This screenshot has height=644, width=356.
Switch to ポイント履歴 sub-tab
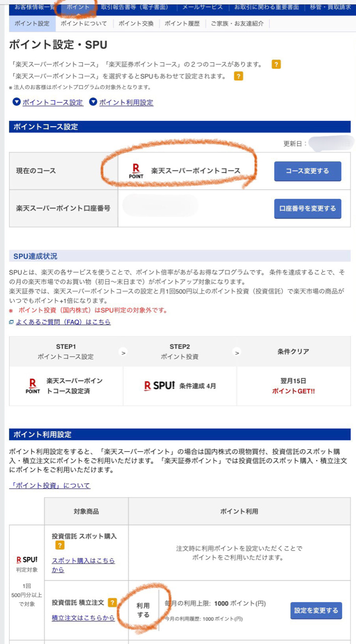pyautogui.click(x=182, y=24)
